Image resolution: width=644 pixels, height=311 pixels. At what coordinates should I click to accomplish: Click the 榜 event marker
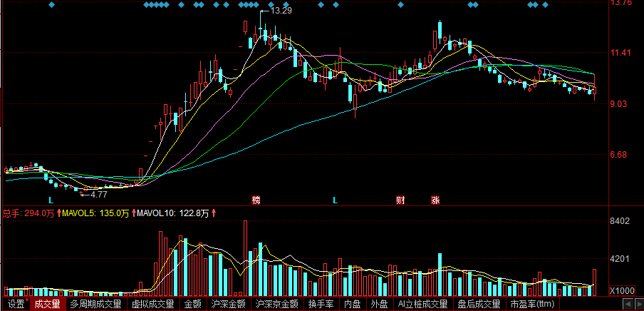256,200
